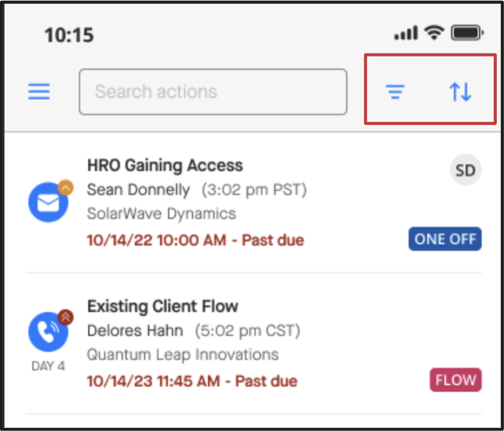The image size is (504, 431).
Task: Tap the phone call icon for Existing Client Flow
Action: click(x=48, y=332)
